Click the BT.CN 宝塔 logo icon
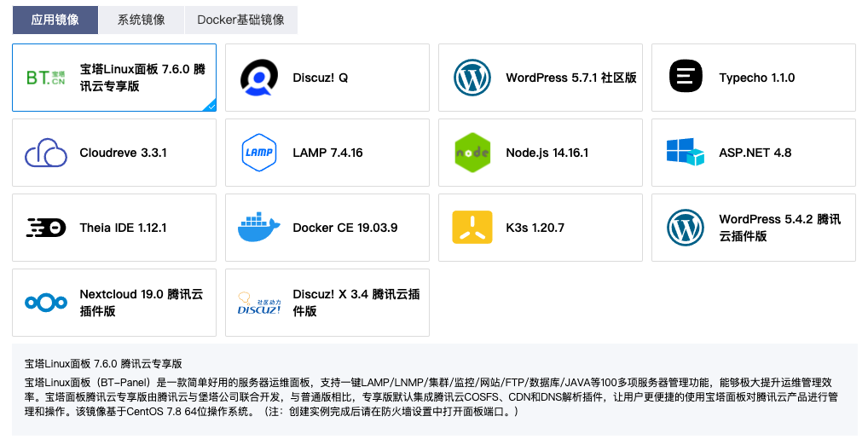The height and width of the screenshot is (445, 868). [x=46, y=78]
